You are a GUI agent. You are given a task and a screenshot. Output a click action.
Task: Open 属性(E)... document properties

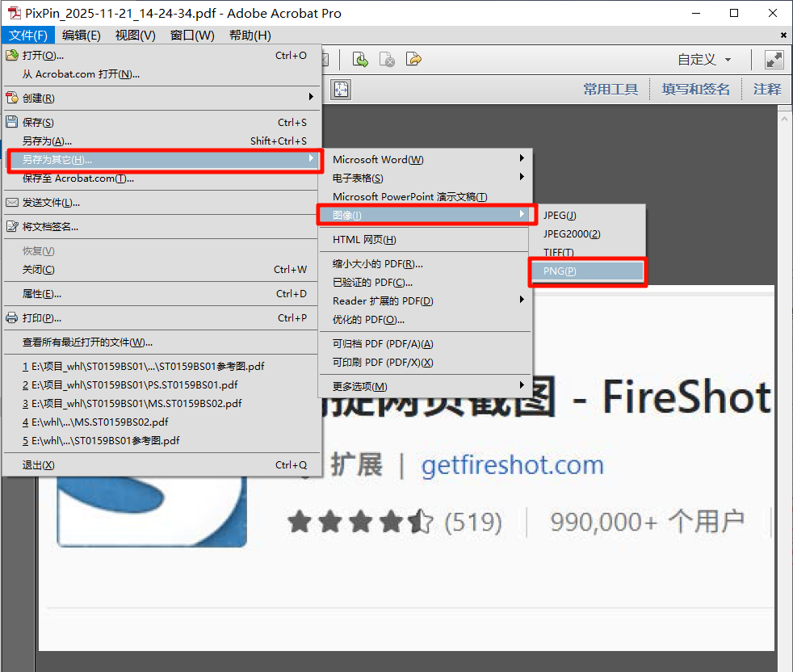coord(162,294)
